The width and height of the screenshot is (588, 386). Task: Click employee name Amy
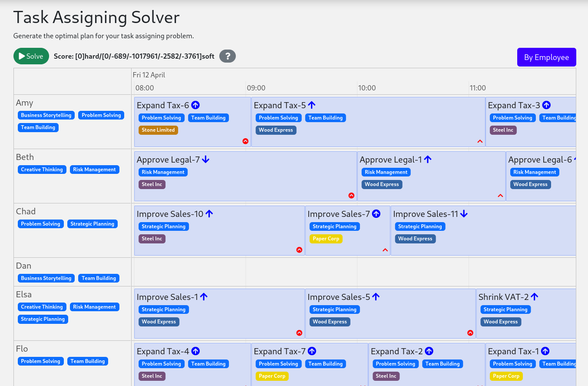pos(25,103)
